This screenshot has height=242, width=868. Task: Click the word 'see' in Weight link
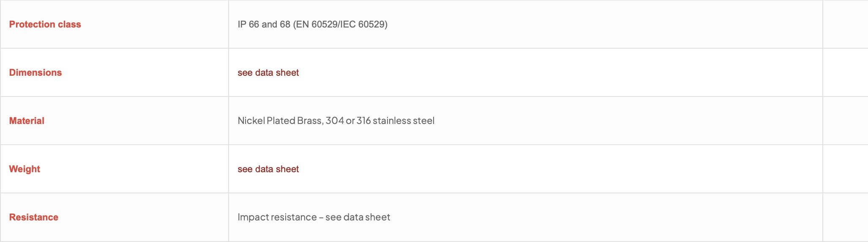245,169
